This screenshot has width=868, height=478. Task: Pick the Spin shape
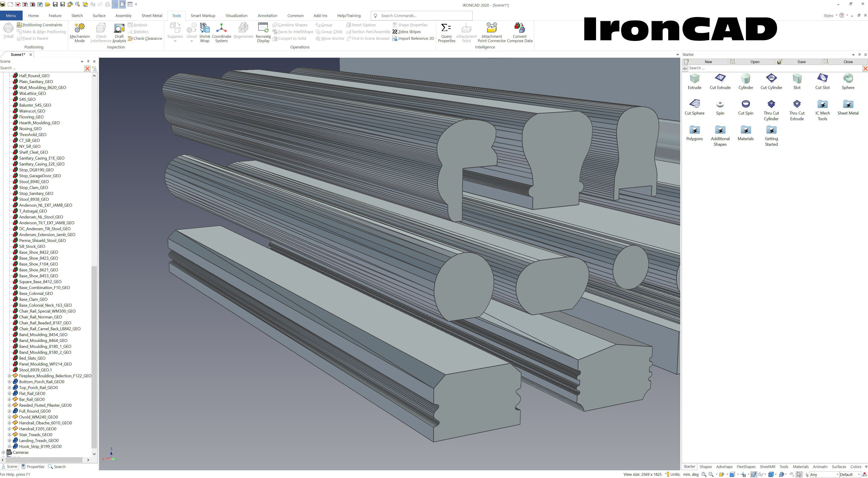[720, 108]
